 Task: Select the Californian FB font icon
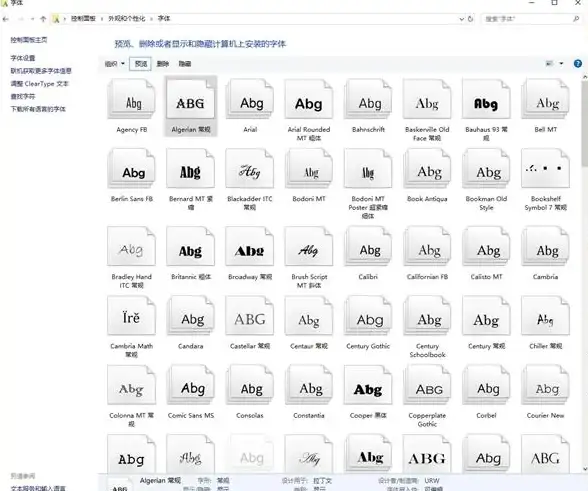[427, 246]
